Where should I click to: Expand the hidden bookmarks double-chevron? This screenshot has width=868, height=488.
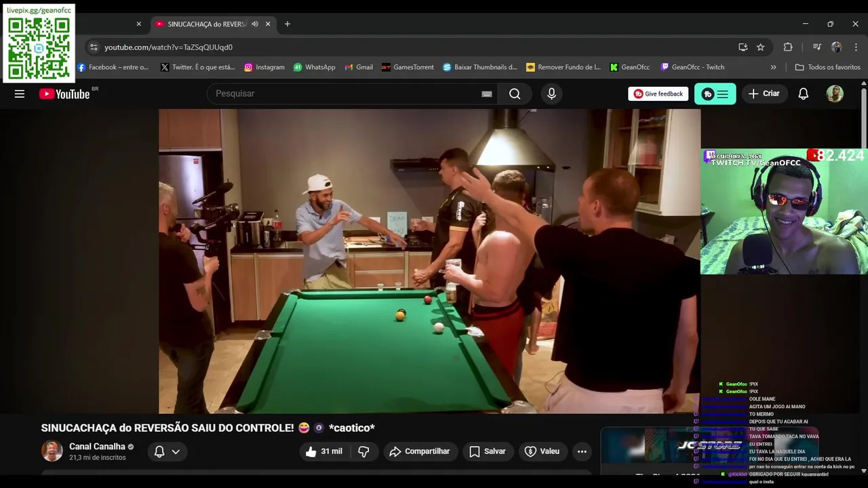773,67
